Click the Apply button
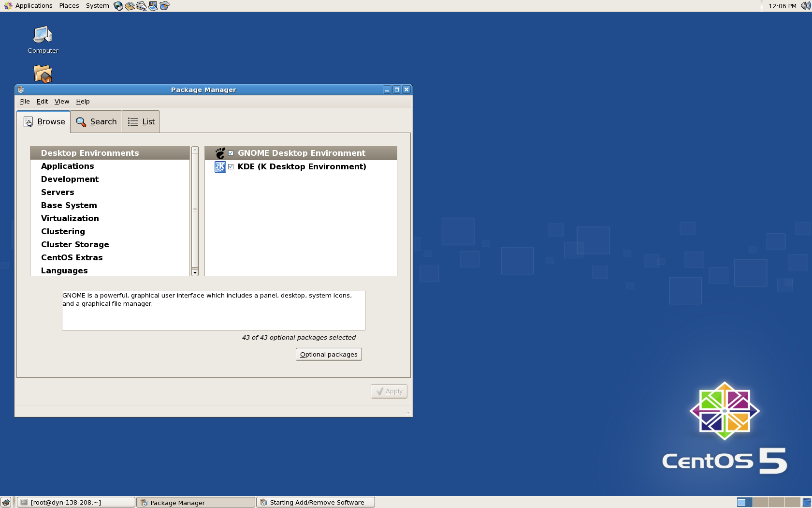 pyautogui.click(x=389, y=391)
